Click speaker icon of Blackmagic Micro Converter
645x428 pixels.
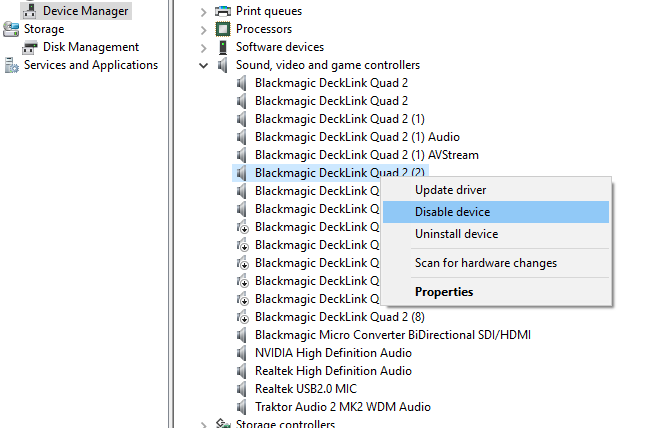(242, 335)
